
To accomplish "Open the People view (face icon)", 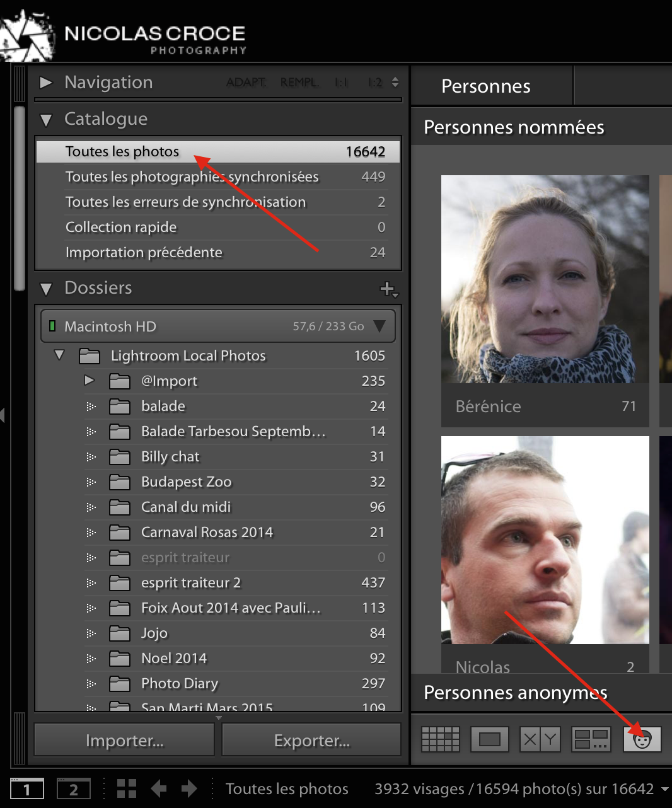I will [x=642, y=738].
